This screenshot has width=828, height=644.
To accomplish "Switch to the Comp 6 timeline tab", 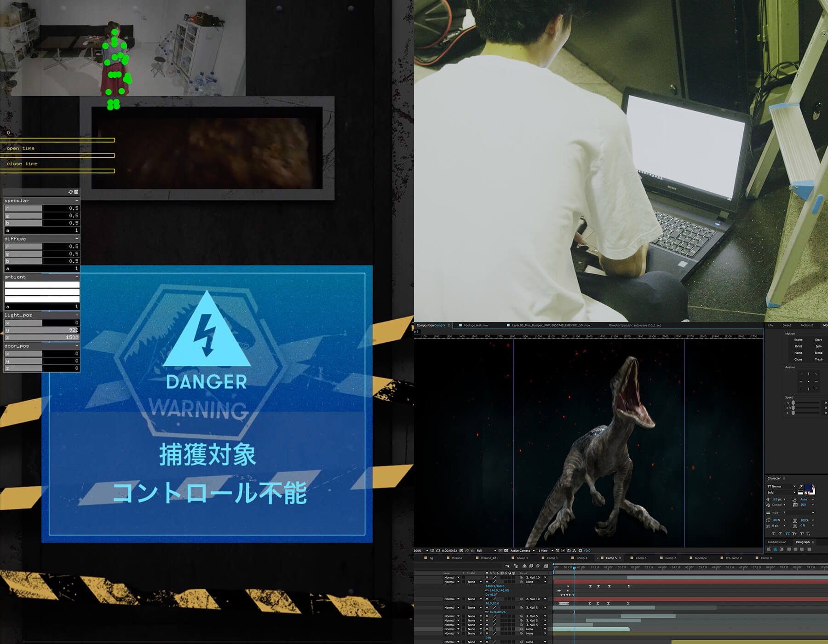I will [x=640, y=558].
